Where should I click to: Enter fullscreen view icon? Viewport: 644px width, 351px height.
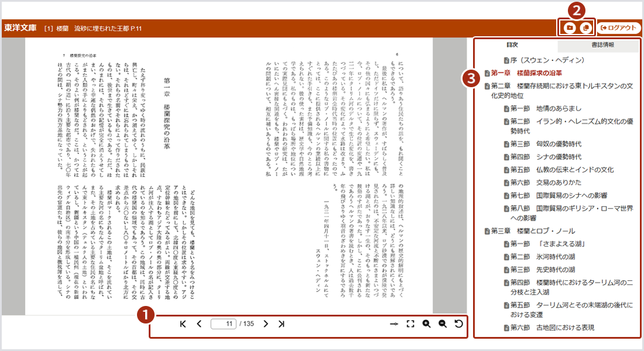pos(410,324)
